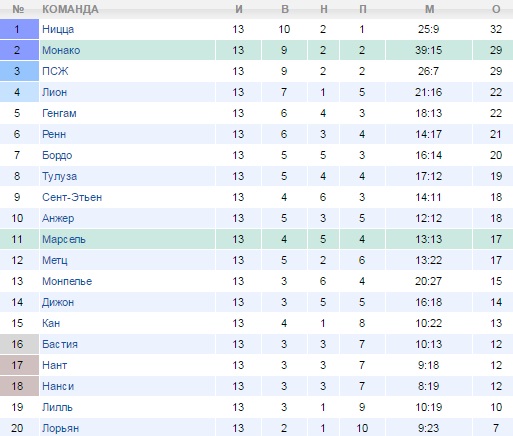This screenshot has width=513, height=436.
Task: Select the № position column header
Action: click(18, 9)
